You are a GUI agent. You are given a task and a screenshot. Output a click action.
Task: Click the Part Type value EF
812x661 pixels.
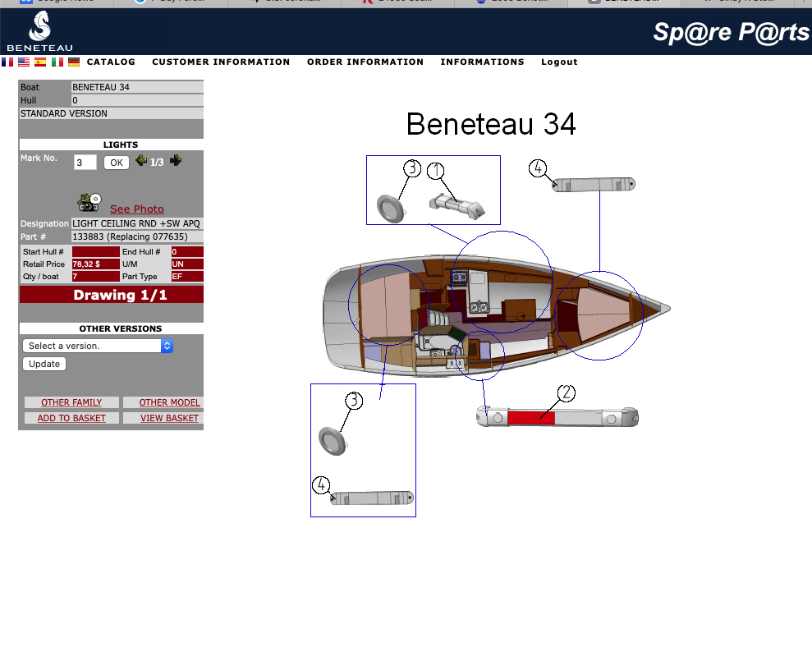pos(187,277)
